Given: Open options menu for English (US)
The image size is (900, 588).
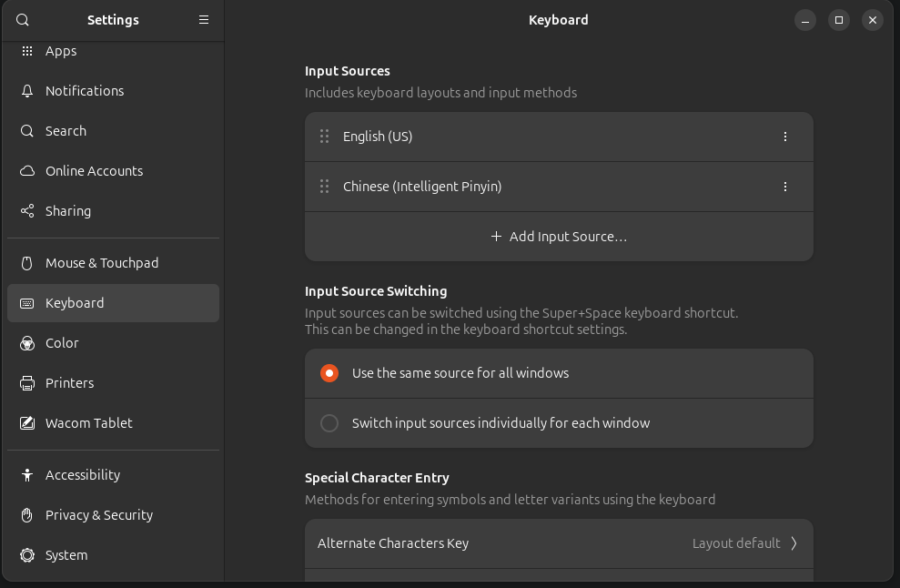Looking at the screenshot, I should click(x=785, y=137).
